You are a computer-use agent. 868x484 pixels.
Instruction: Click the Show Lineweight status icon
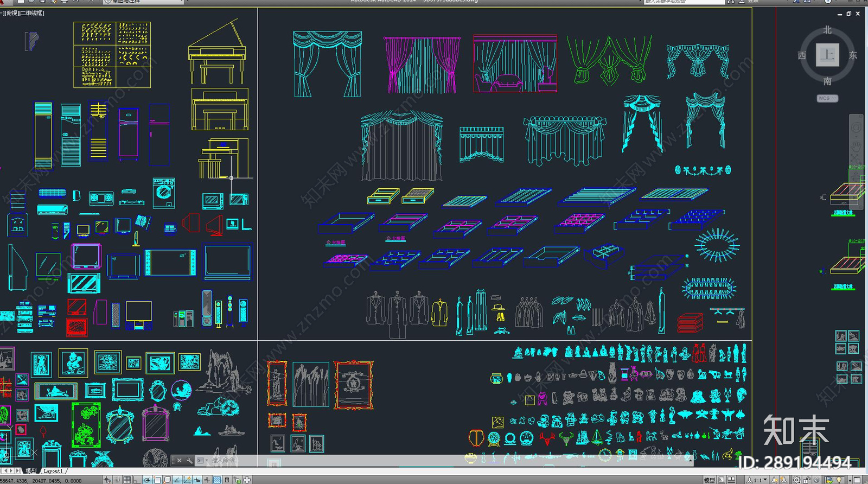point(207,480)
